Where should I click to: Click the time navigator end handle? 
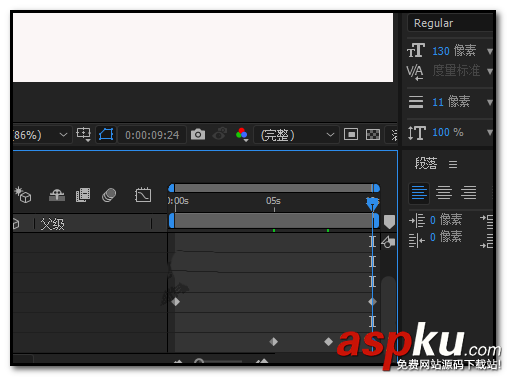376,188
